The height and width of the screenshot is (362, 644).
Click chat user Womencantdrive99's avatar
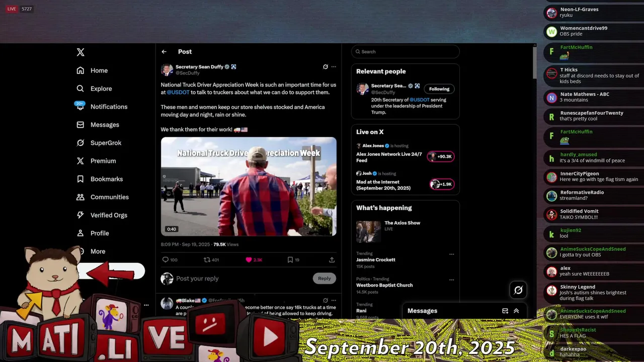[552, 32]
